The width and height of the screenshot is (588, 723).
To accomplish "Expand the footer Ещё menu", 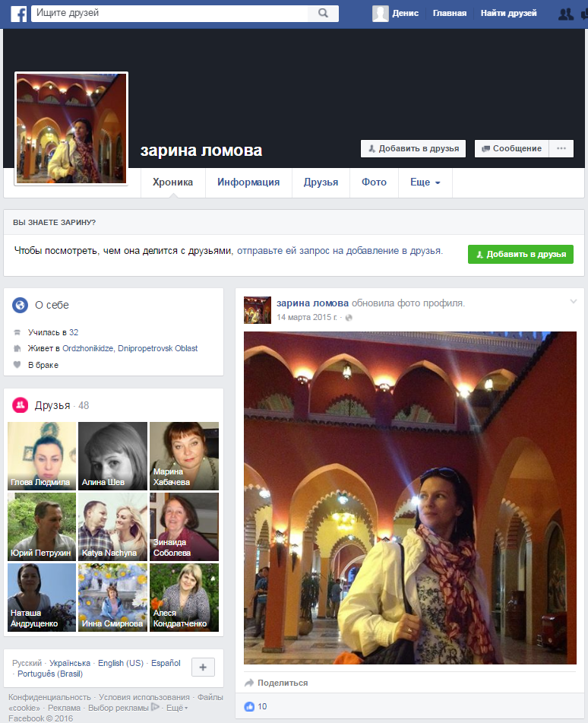I will pos(176,708).
